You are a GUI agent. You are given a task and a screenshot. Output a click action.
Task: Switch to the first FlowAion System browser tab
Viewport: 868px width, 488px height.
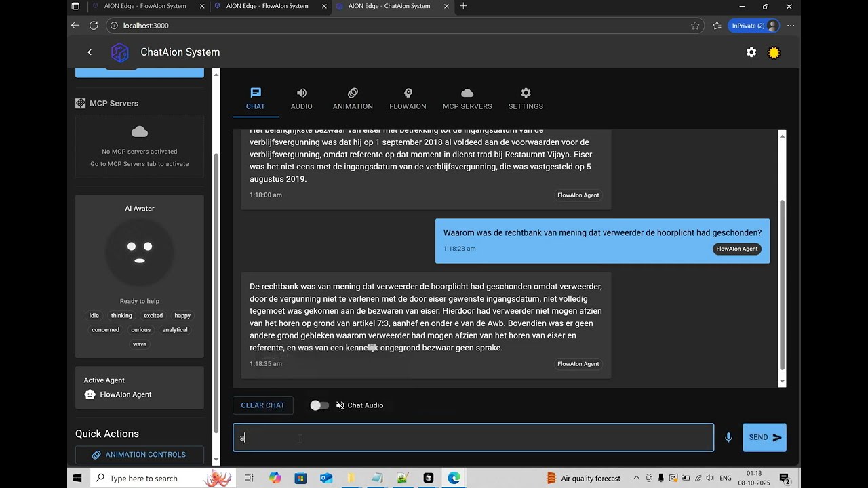146,6
